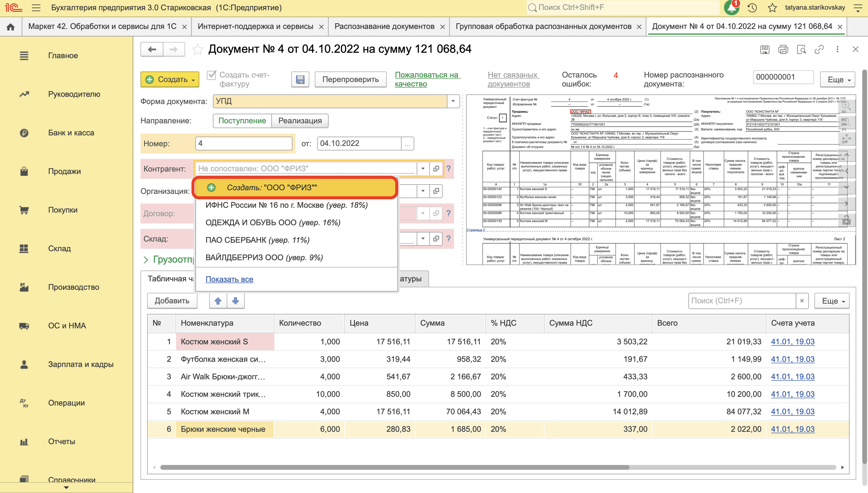Expand the Форма документа dropdown arrow
Image resolution: width=868 pixels, height=493 pixels.
(x=453, y=101)
